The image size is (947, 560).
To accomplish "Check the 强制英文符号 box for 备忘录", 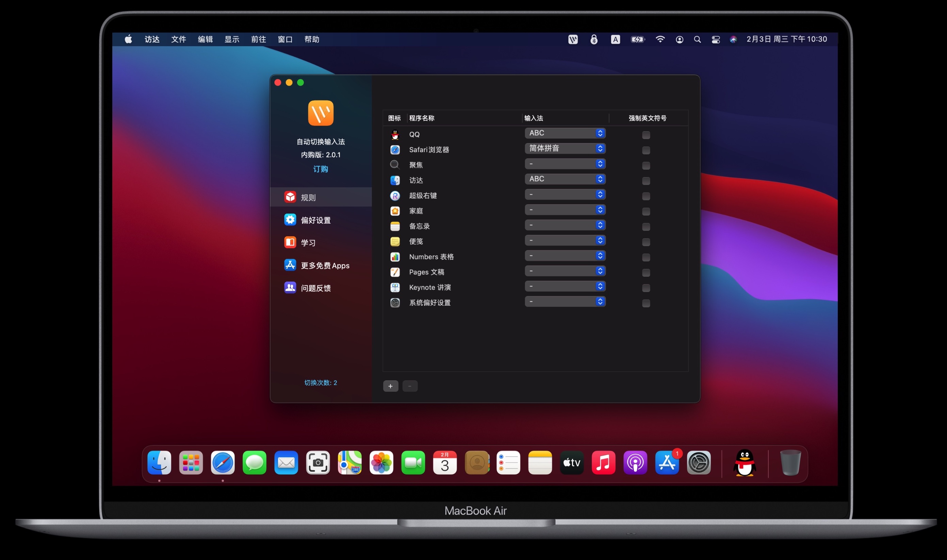I will click(646, 227).
